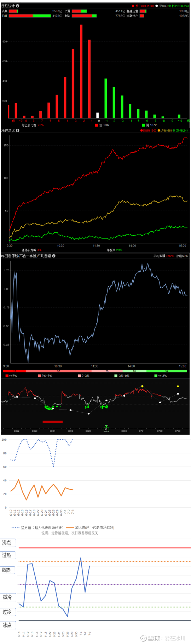Click the 0624 date label on timeline
This screenshot has height=644, width=191.
click(52, 431)
